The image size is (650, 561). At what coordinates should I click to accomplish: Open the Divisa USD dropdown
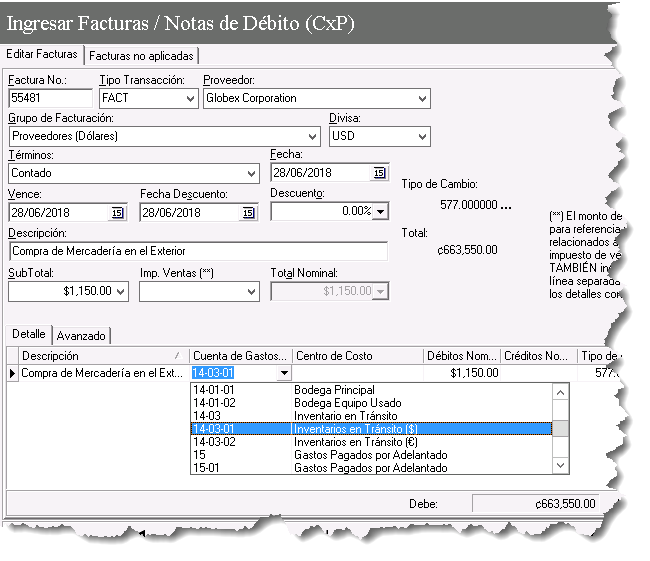[422, 136]
